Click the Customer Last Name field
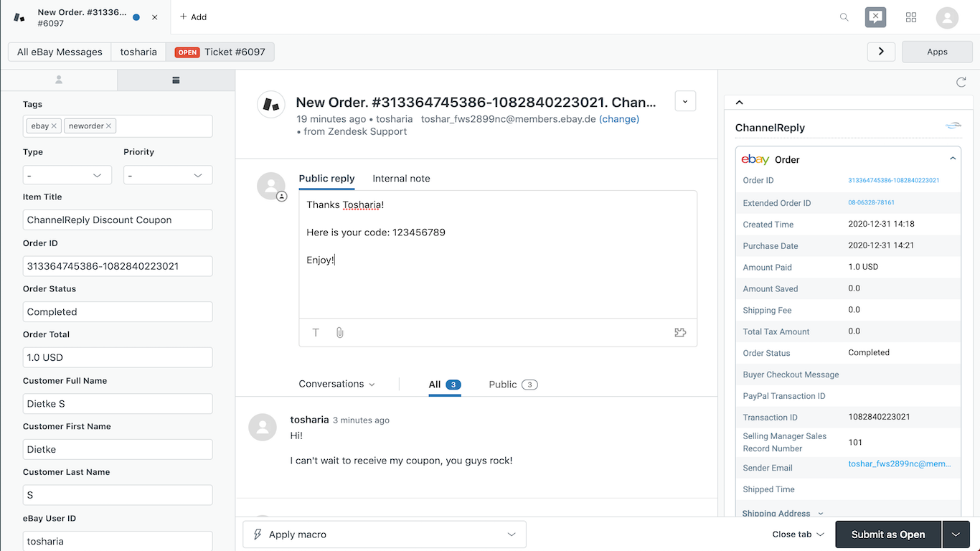This screenshot has width=980, height=551. click(x=118, y=495)
